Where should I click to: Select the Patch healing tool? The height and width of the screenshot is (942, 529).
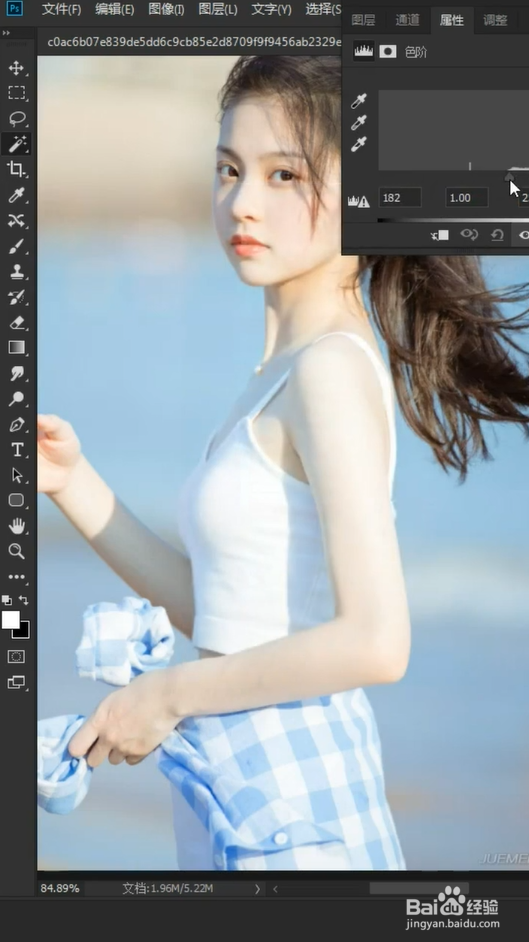16,220
